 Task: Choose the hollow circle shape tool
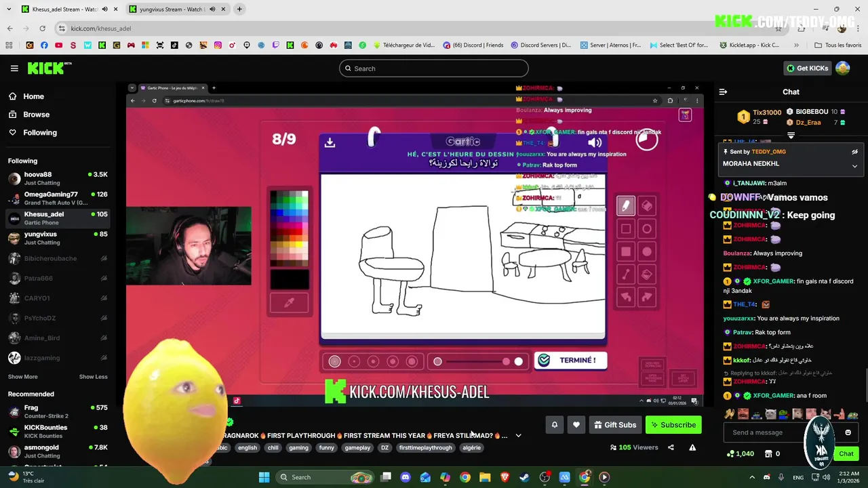(x=647, y=229)
